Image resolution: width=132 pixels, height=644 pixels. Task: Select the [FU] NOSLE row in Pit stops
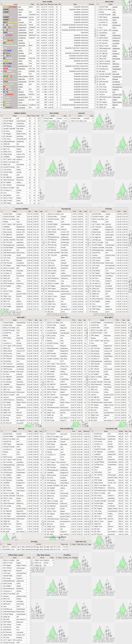[x=34, y=549]
